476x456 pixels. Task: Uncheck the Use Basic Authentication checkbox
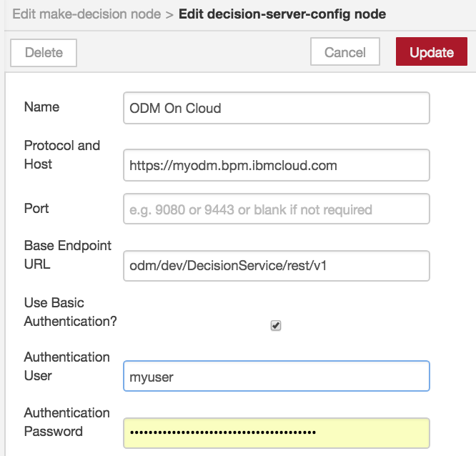[x=276, y=325]
